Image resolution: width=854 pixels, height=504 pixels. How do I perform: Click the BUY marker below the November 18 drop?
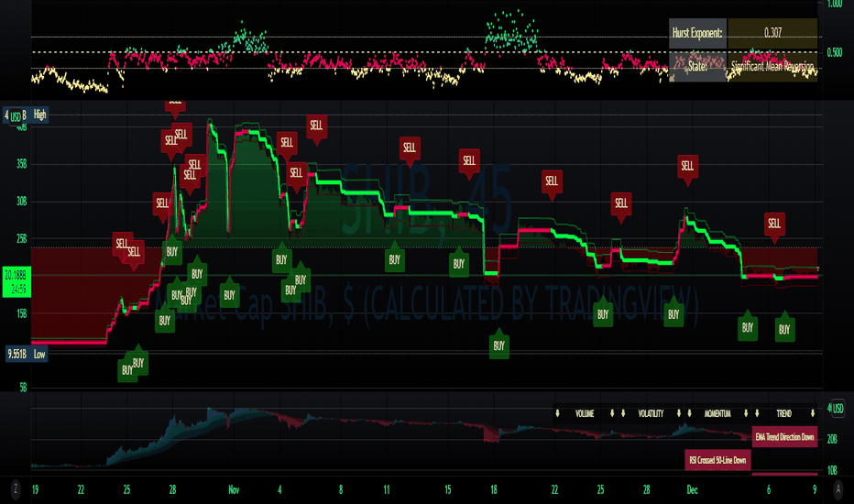[498, 345]
